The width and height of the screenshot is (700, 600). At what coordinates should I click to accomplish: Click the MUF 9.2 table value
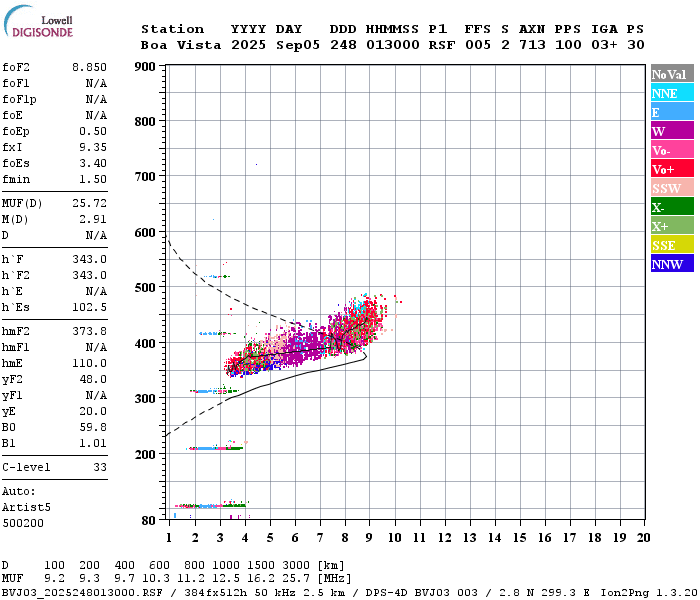click(x=54, y=579)
